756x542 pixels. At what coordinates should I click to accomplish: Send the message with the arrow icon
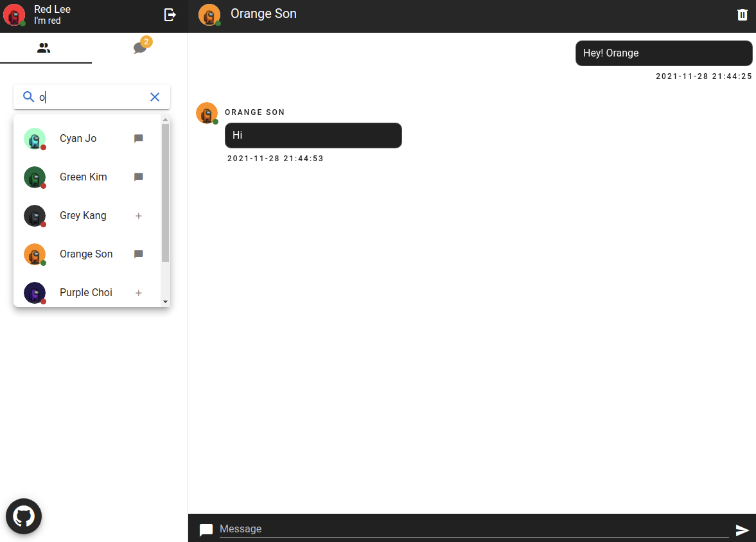742,530
